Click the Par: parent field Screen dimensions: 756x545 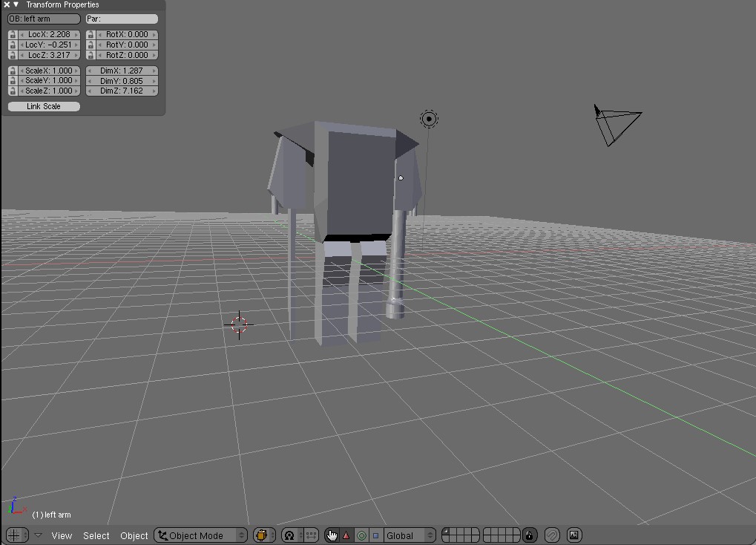point(122,19)
